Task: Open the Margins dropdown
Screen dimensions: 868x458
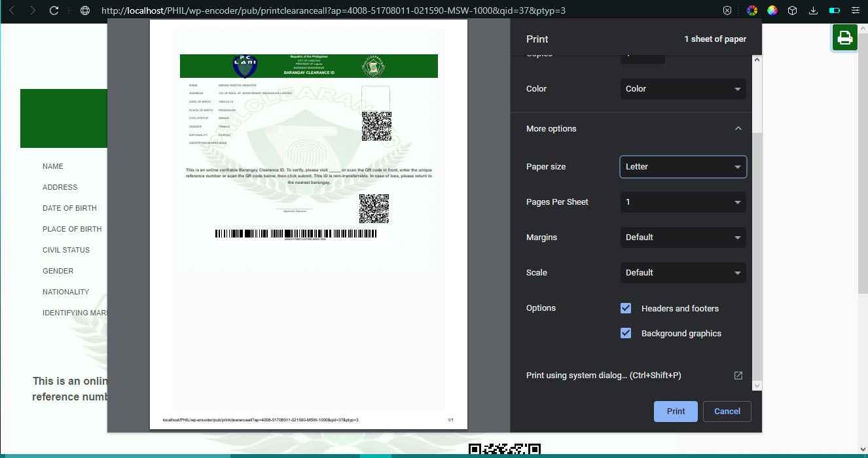Action: point(683,238)
